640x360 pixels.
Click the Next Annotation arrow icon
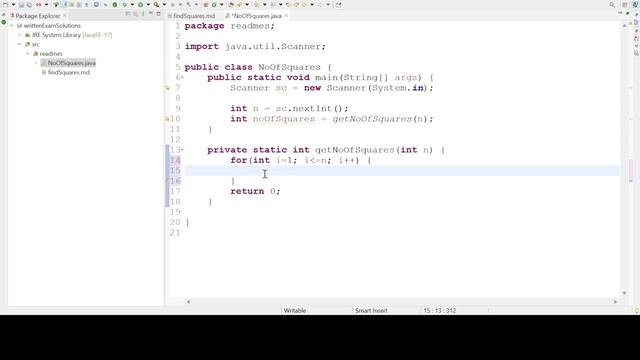point(256,5)
